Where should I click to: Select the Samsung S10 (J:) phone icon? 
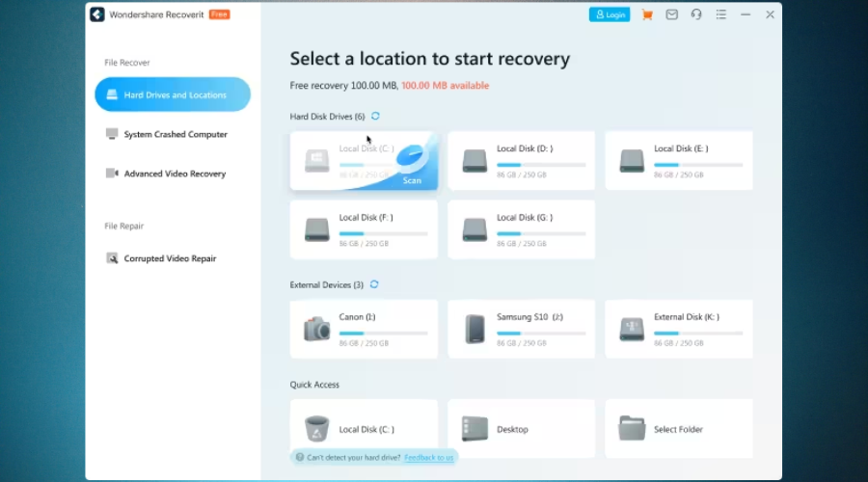coord(475,329)
